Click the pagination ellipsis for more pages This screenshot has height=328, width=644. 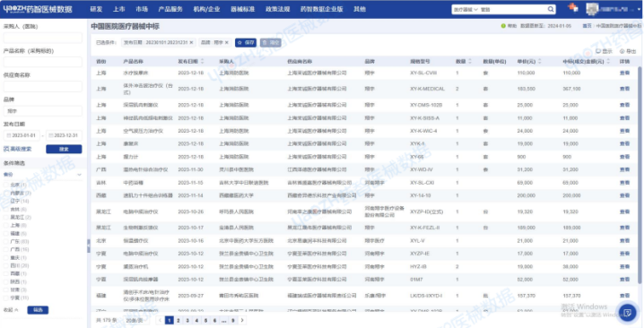click(224, 320)
